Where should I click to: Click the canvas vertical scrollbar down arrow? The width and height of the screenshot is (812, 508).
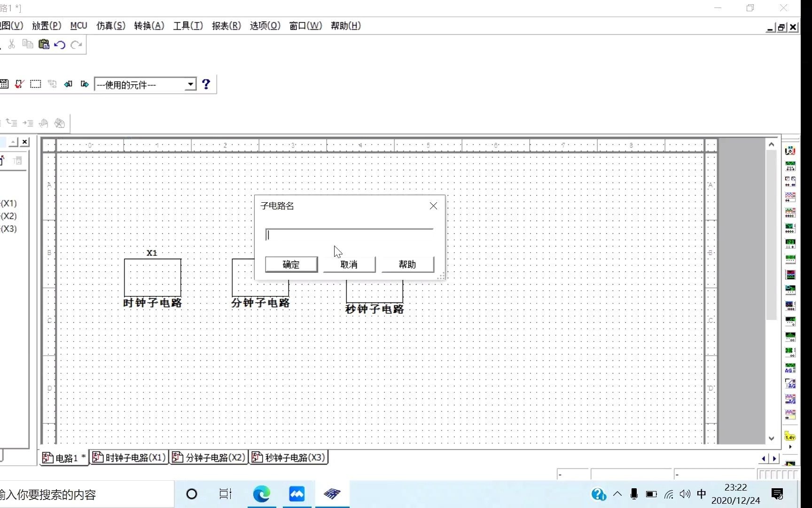point(771,438)
